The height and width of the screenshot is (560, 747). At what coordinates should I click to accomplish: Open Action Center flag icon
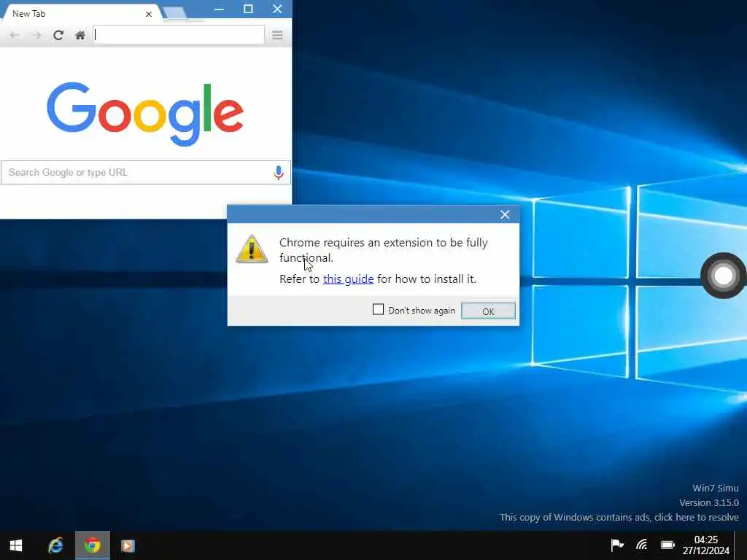tap(617, 545)
